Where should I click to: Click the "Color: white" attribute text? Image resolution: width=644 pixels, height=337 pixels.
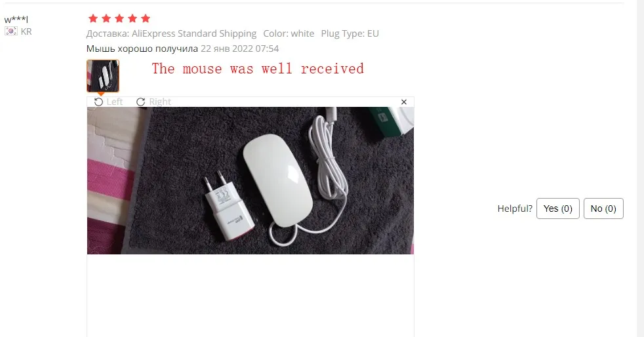point(289,33)
